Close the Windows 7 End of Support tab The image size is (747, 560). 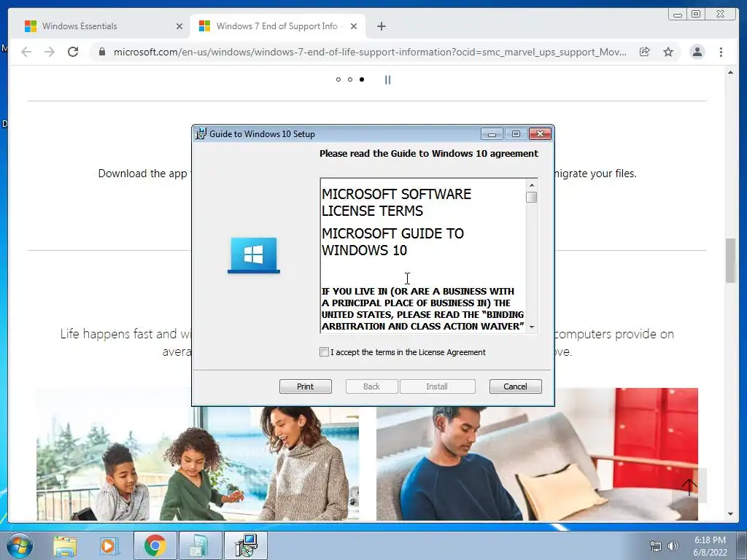tap(354, 26)
